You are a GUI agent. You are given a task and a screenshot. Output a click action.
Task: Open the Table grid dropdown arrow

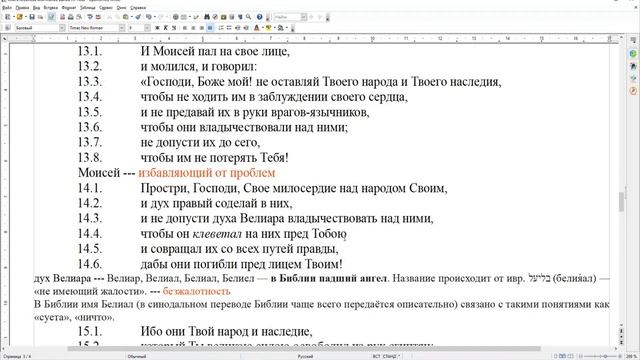pos(190,17)
